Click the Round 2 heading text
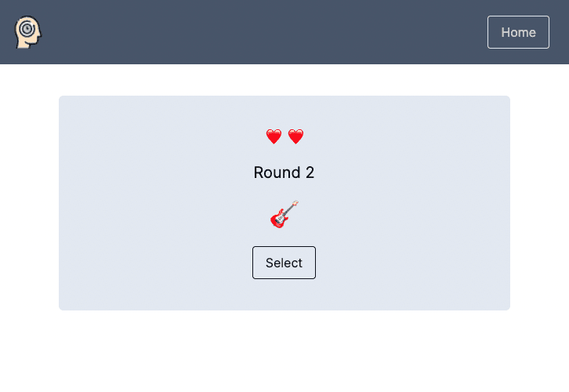The image size is (569, 392). click(x=284, y=172)
